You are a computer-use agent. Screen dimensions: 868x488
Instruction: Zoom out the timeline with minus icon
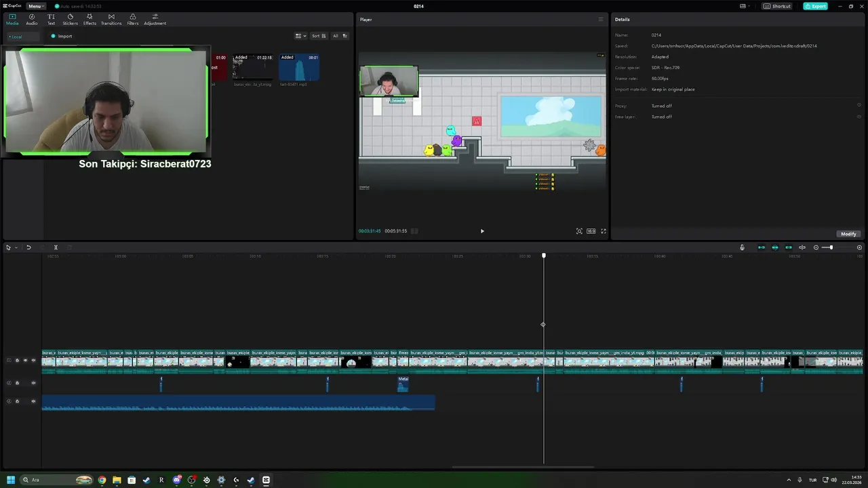click(x=816, y=247)
